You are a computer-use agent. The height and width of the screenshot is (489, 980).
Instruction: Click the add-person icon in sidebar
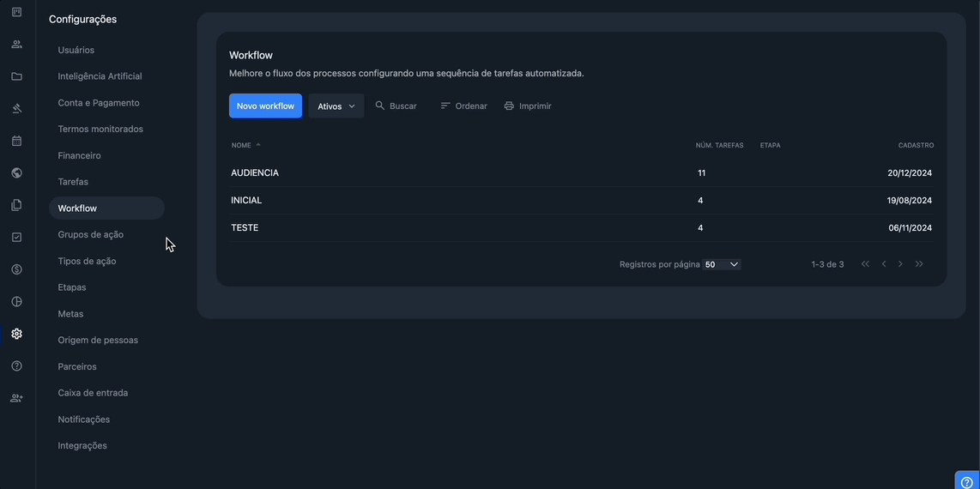[17, 398]
